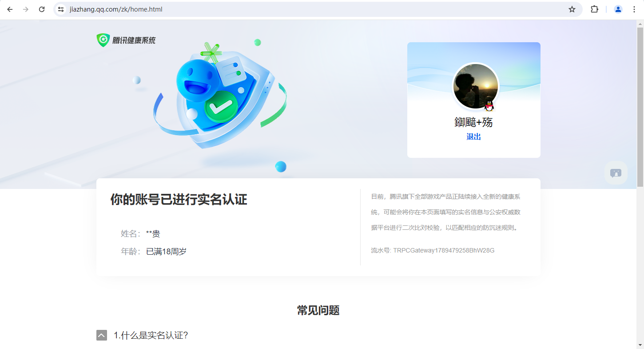644x349 pixels.
Task: Select the 你的账号已进行实名认证 heading
Action: (x=179, y=200)
